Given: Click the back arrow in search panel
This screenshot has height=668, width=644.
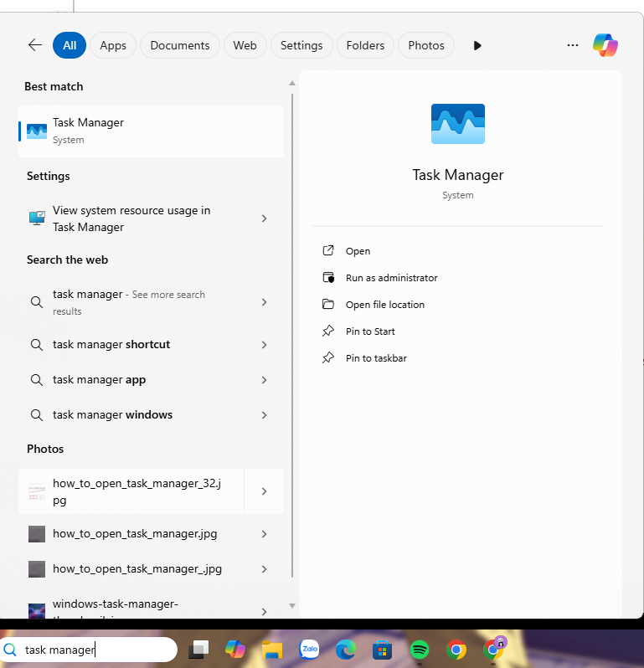Looking at the screenshot, I should click(35, 45).
